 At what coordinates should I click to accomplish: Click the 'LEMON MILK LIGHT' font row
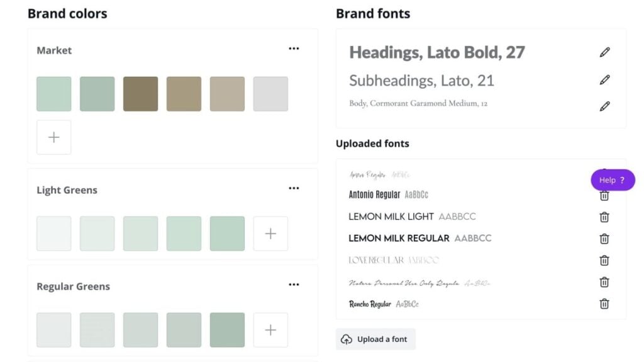click(x=412, y=217)
